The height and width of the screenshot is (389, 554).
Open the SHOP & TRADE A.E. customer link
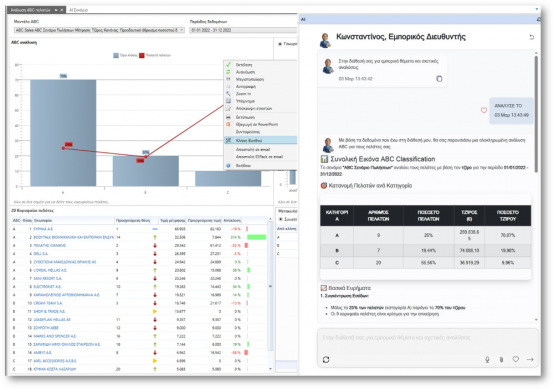point(49,311)
